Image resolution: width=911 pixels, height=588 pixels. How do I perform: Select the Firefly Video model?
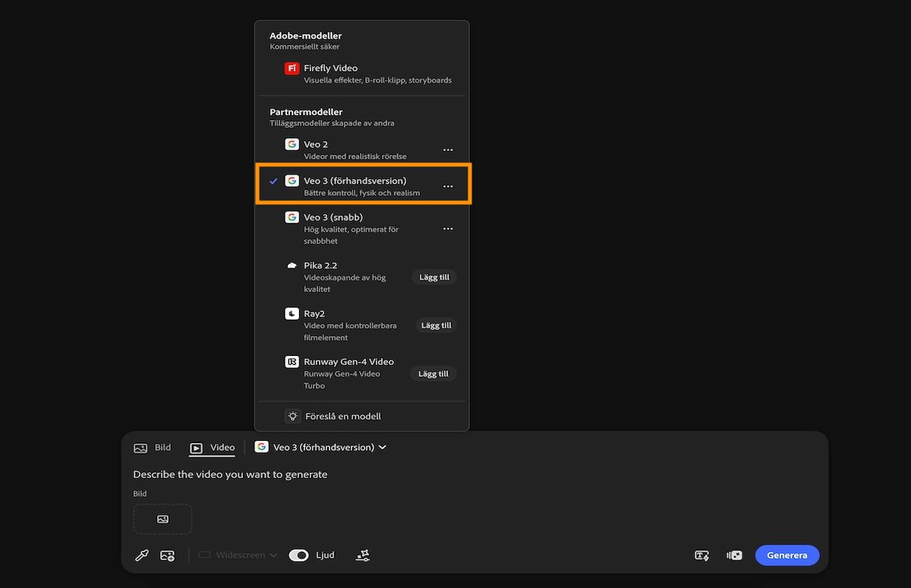click(362, 74)
